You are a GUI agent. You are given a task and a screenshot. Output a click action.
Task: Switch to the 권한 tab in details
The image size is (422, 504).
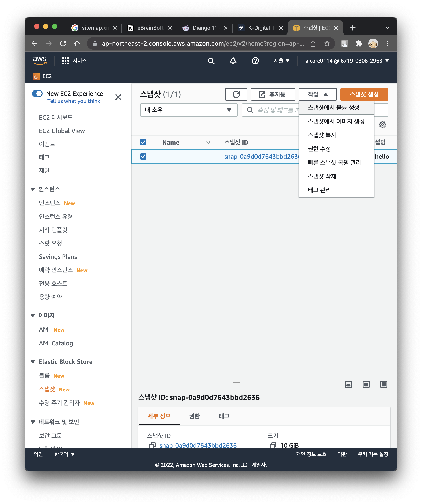click(194, 416)
